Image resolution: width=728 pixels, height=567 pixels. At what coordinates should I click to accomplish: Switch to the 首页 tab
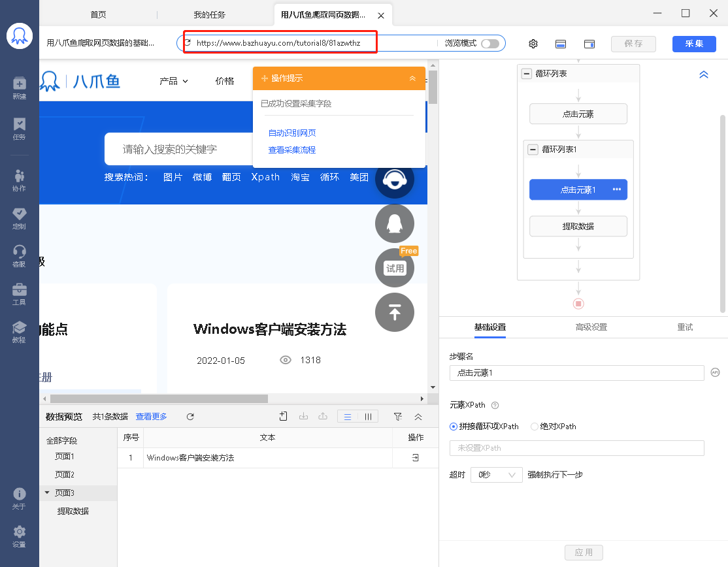[x=98, y=15]
